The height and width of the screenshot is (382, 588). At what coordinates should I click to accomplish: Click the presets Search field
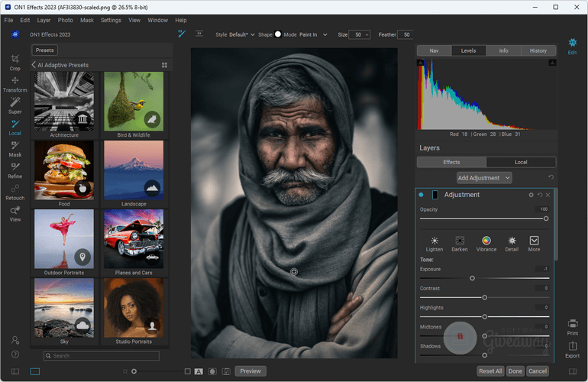[102, 356]
